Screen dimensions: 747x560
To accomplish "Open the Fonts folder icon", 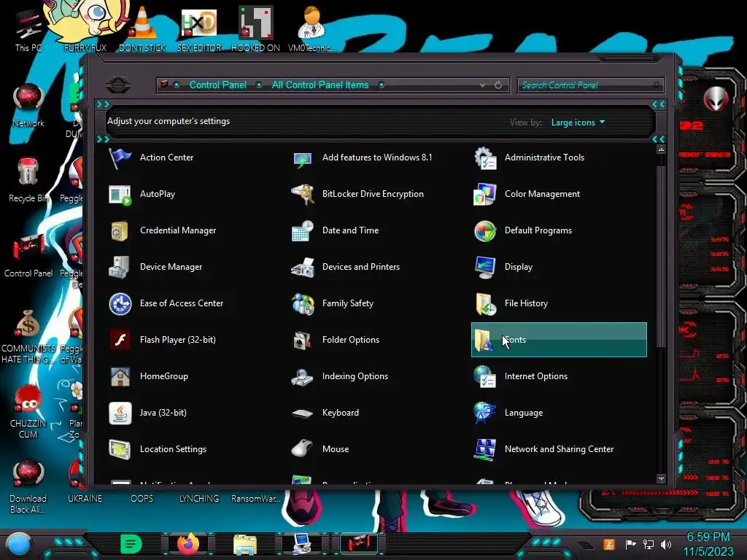I will click(484, 340).
